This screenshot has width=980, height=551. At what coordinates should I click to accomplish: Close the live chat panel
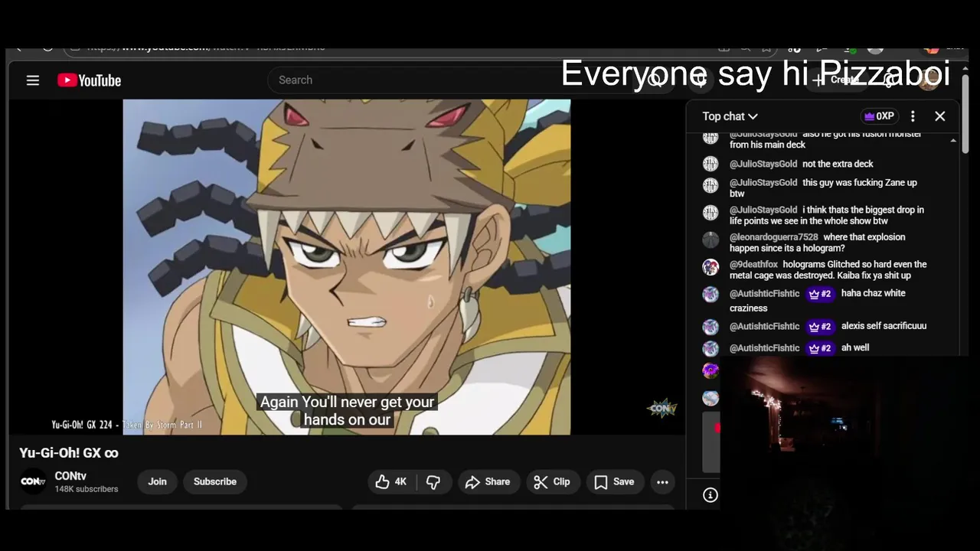(940, 116)
